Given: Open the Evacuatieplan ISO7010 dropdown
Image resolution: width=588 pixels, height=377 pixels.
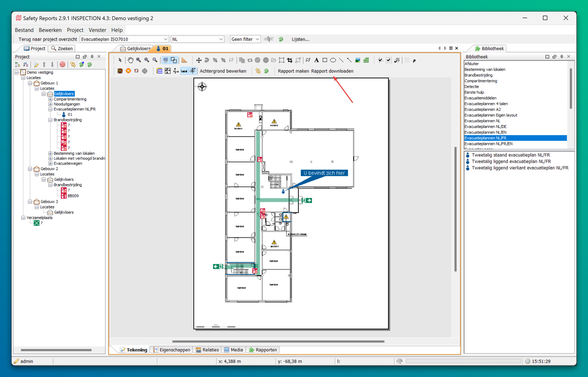Looking at the screenshot, I should [165, 39].
